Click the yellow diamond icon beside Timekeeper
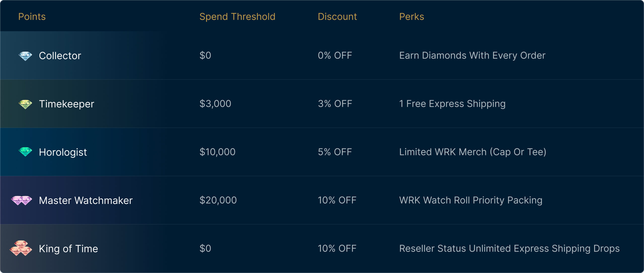This screenshot has height=273, width=644. pyautogui.click(x=25, y=104)
